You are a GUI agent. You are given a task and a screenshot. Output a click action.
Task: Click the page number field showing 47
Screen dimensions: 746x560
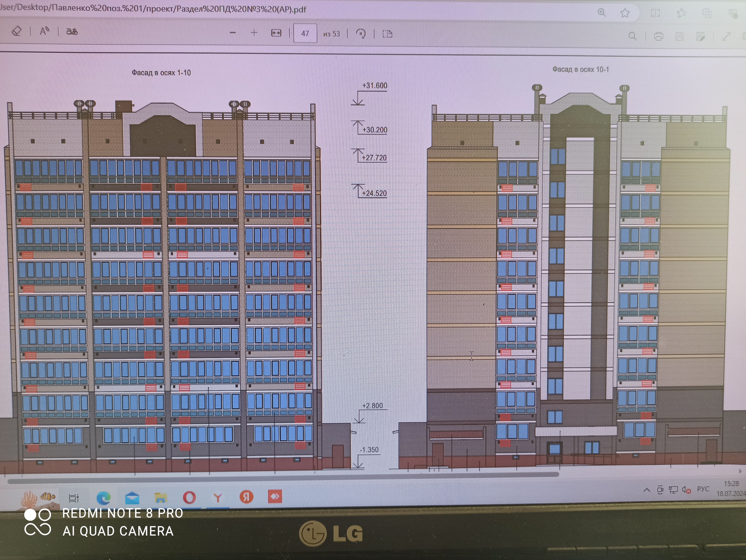point(305,33)
